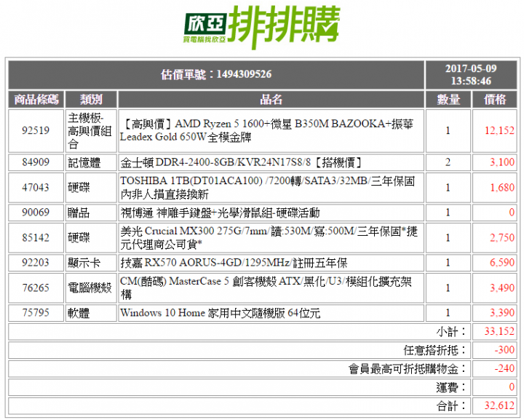Click CM MasterCase 5 product name

(266, 288)
